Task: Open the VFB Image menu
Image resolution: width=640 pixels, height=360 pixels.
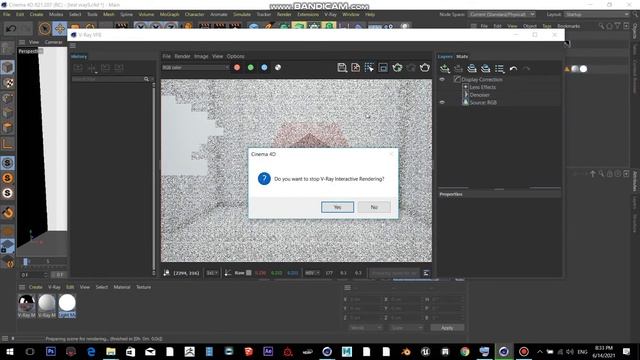Action: [x=201, y=56]
